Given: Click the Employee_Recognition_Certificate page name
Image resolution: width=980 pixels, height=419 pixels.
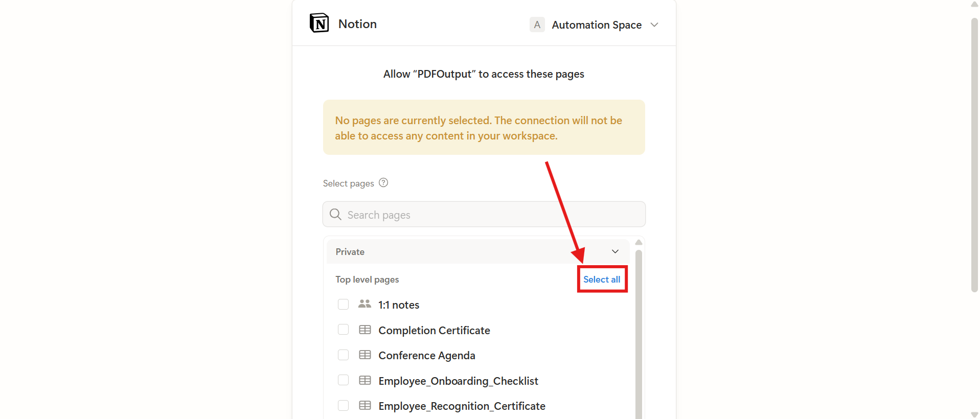Looking at the screenshot, I should (x=462, y=406).
